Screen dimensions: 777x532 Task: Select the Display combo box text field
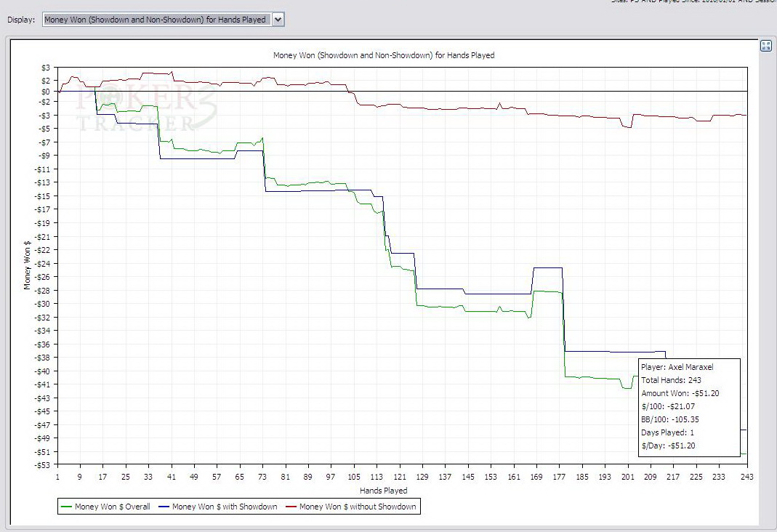[x=155, y=20]
